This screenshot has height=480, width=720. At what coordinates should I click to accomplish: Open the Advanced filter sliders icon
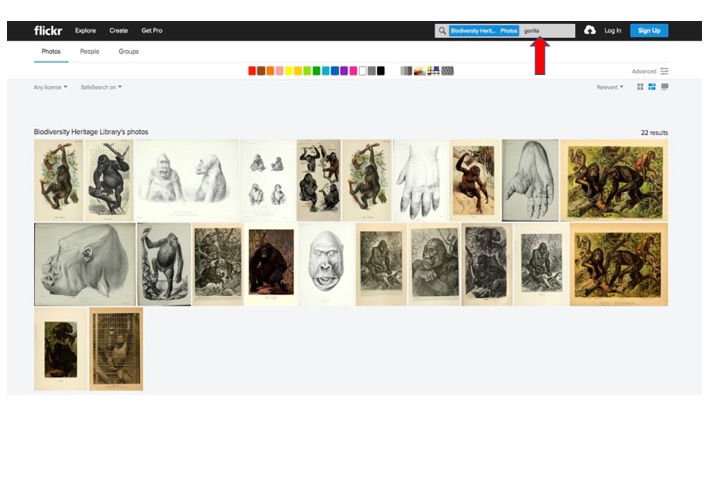664,71
